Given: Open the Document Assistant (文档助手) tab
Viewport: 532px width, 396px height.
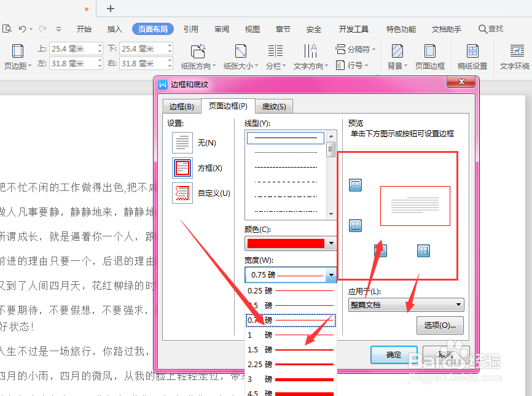Looking at the screenshot, I should [447, 29].
